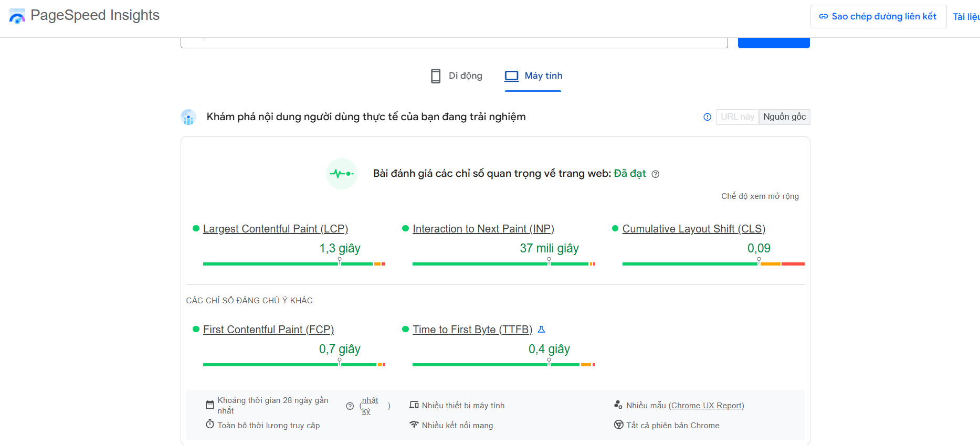The height and width of the screenshot is (445, 980).
Task: Click the TTFB distribution bar
Action: click(503, 365)
